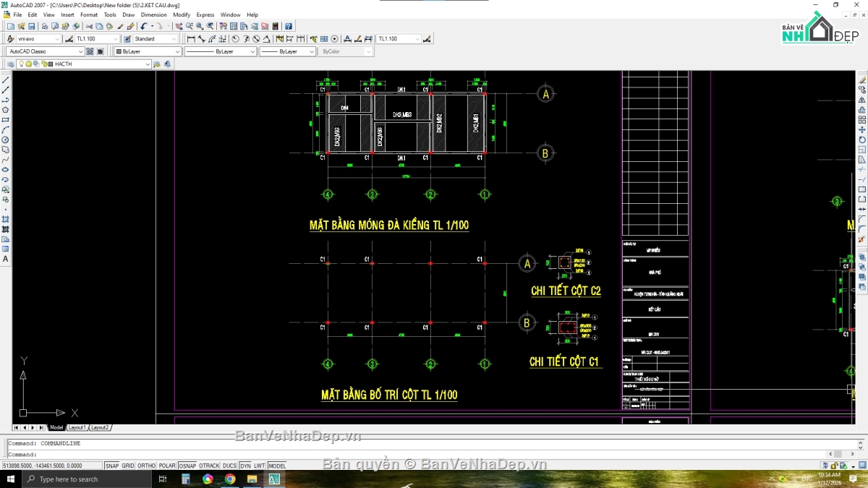Switch to the Layout1 tab
This screenshot has height=488, width=868.
point(77,427)
